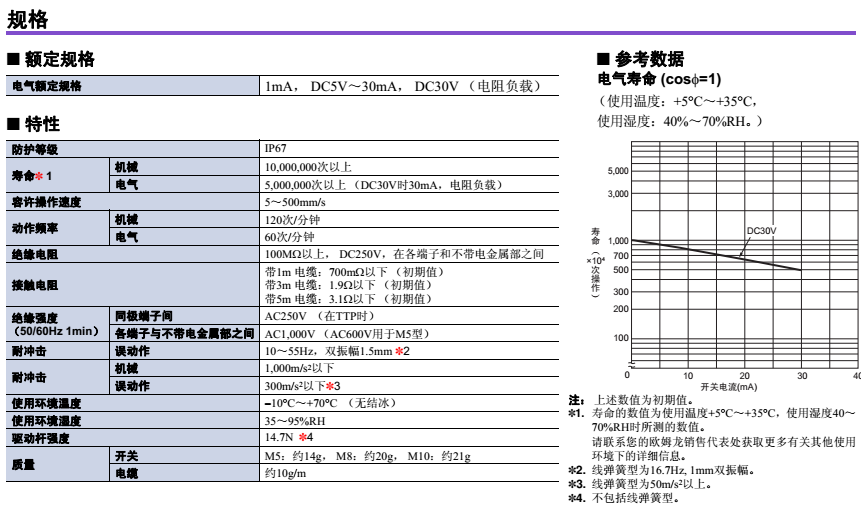This screenshot has height=515, width=866.
Task: Click the DC30V label in the chart
Action: tap(761, 231)
